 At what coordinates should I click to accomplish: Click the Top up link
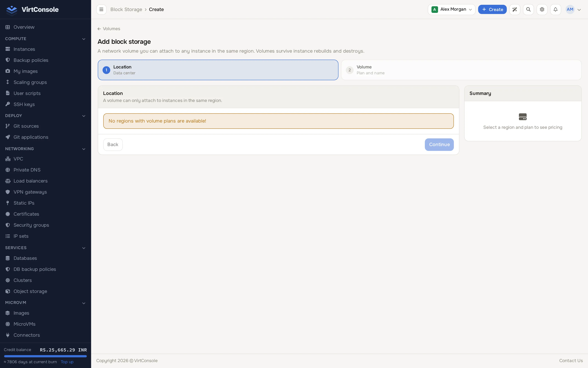[67, 362]
